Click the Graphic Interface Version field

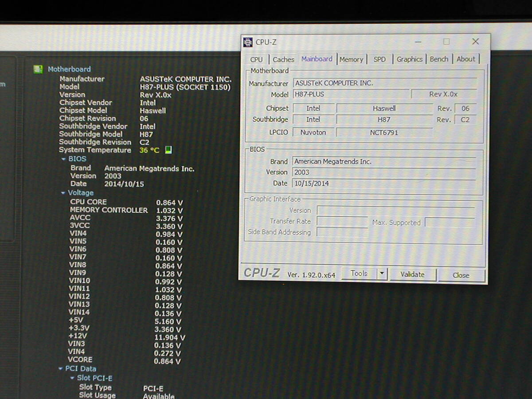(x=395, y=211)
